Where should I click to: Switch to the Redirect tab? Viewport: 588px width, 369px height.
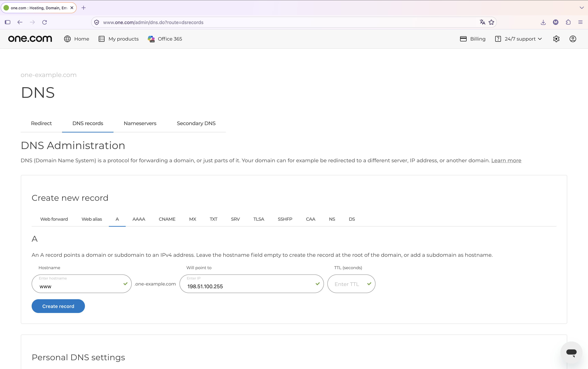pos(41,123)
